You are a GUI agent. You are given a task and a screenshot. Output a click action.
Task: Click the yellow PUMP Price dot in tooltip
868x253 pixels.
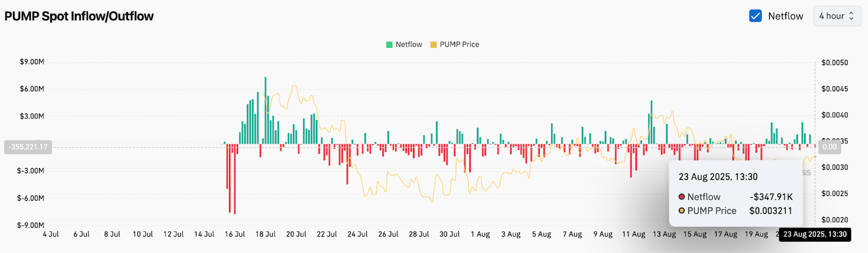682,211
